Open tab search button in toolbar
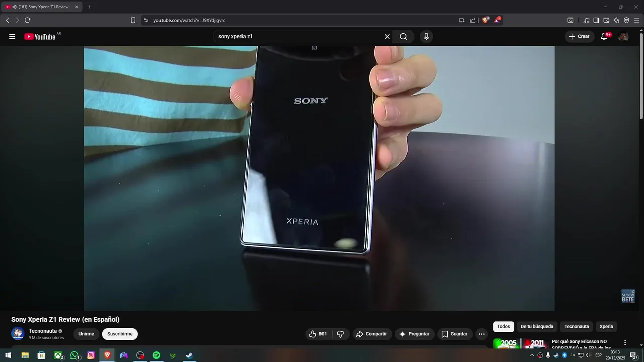This screenshot has width=644, height=362. [570, 20]
